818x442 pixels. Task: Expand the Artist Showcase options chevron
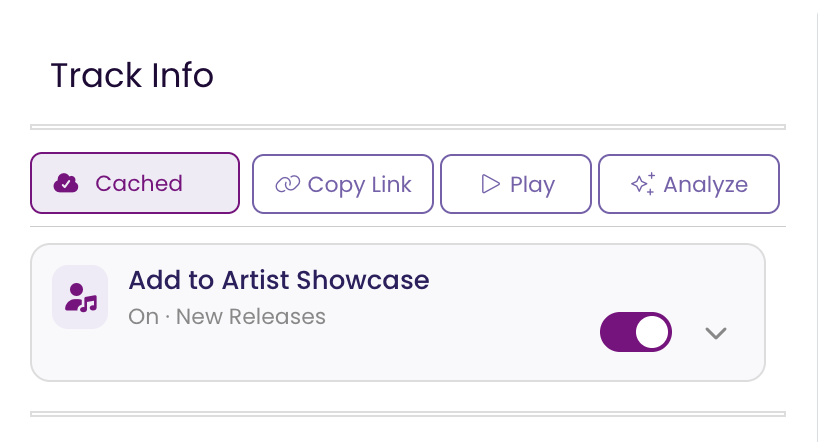716,333
